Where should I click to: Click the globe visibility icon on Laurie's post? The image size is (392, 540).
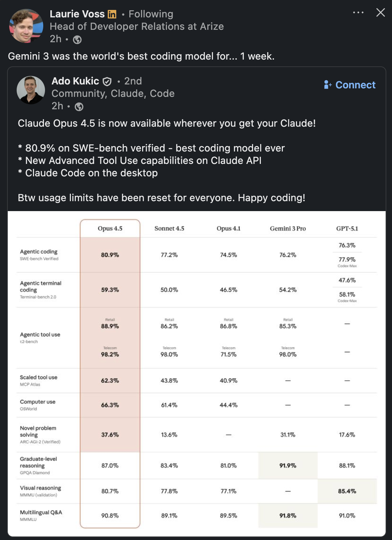click(x=78, y=40)
